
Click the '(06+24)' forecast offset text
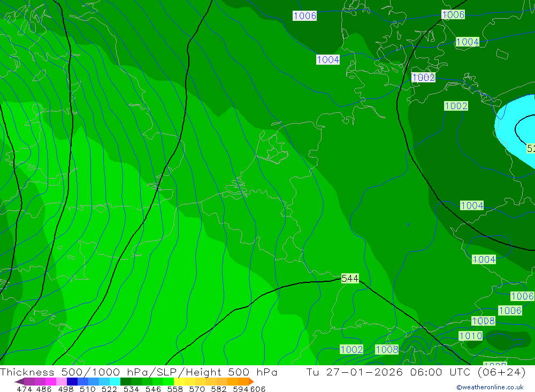coord(502,372)
